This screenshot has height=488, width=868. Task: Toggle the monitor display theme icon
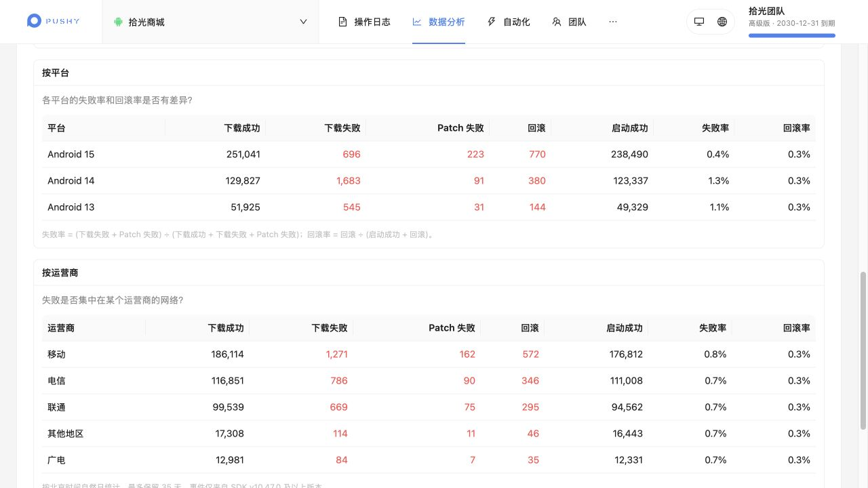(699, 22)
